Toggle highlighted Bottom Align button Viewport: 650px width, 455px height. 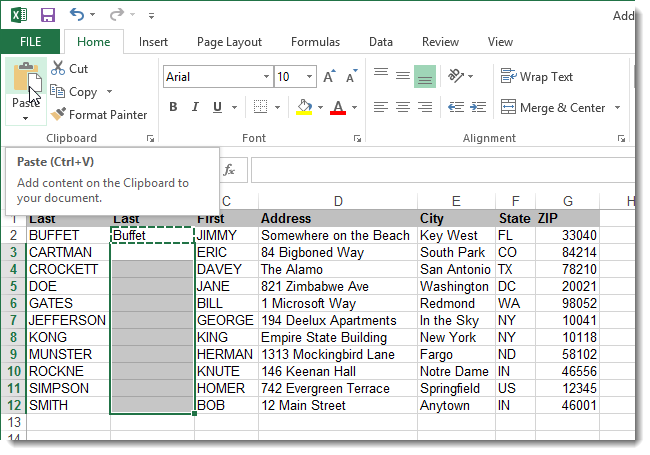pos(425,76)
